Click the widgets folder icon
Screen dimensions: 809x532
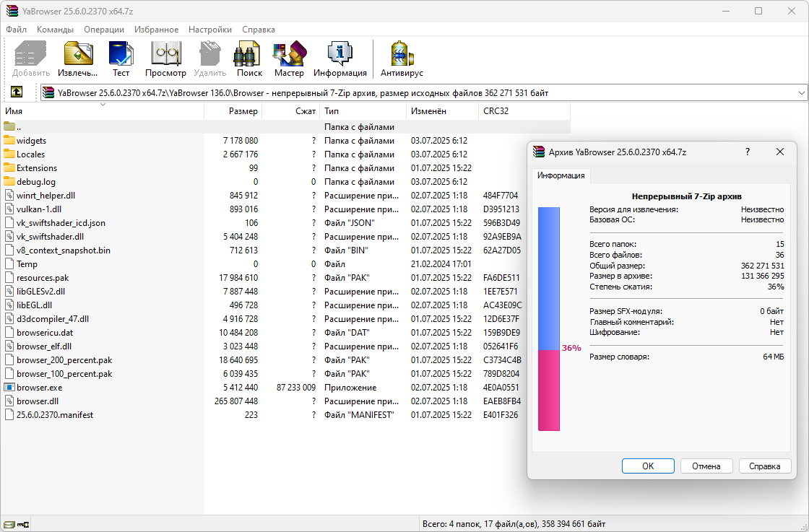(x=9, y=140)
